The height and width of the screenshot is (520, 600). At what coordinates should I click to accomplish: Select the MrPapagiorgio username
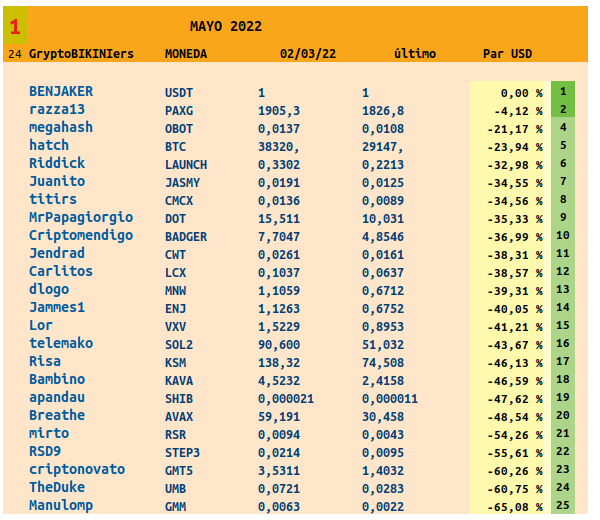click(78, 217)
